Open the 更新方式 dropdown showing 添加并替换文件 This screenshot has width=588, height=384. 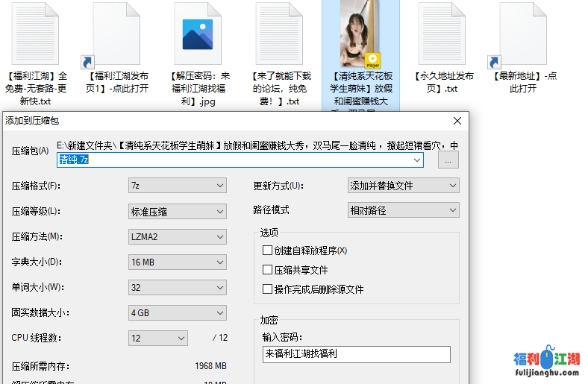coord(403,186)
